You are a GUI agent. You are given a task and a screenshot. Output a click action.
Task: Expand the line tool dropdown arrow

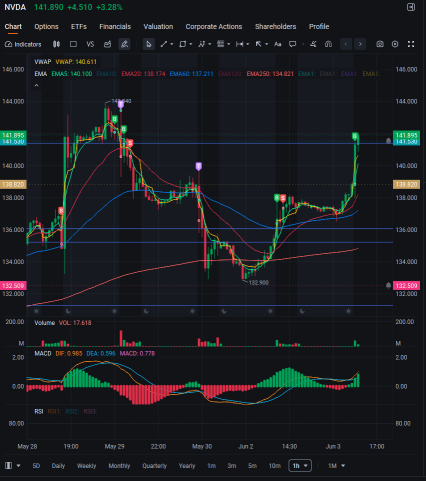(x=172, y=44)
